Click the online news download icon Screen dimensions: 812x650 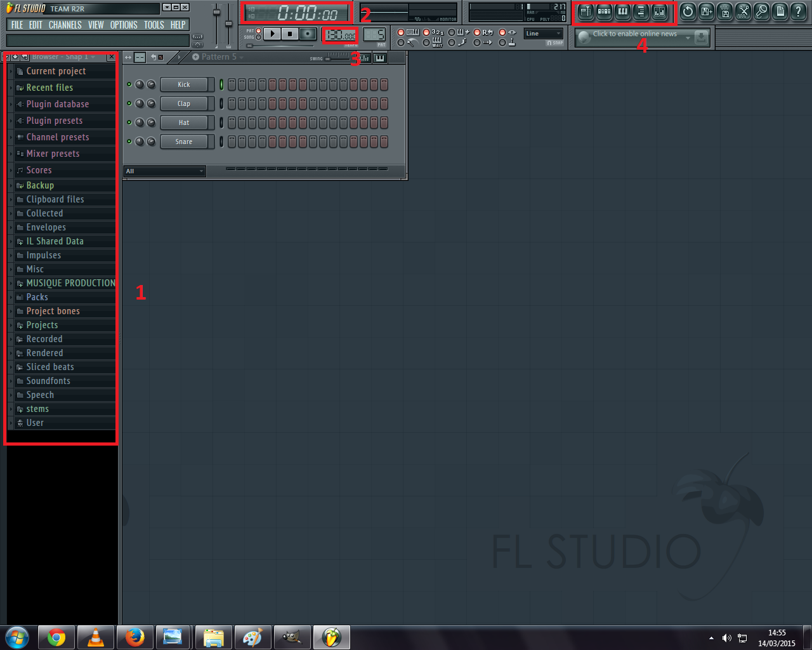pos(701,37)
